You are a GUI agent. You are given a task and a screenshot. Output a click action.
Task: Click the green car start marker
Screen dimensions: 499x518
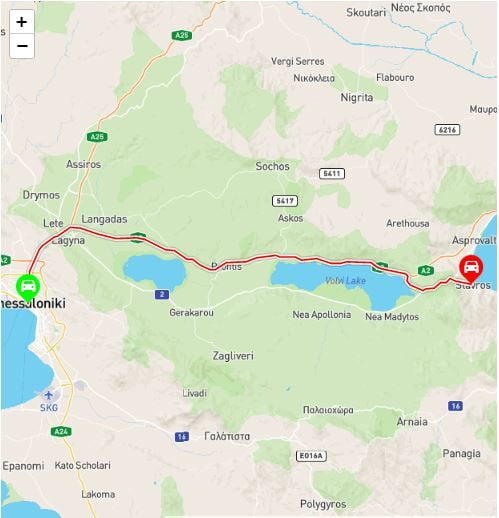(x=28, y=288)
